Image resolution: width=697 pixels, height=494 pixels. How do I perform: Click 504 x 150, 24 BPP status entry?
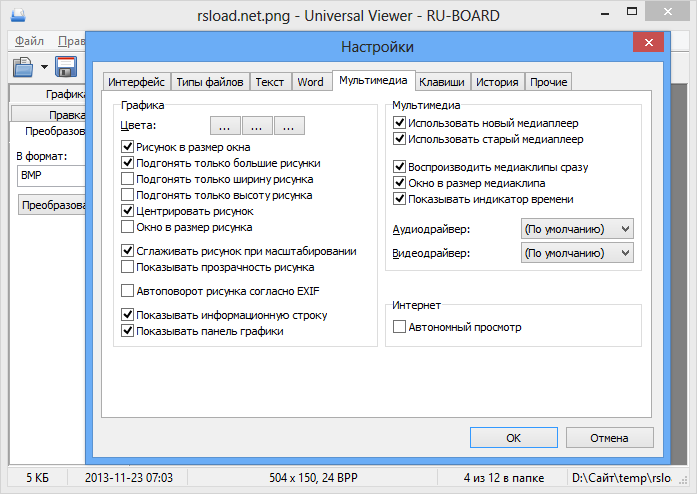313,478
